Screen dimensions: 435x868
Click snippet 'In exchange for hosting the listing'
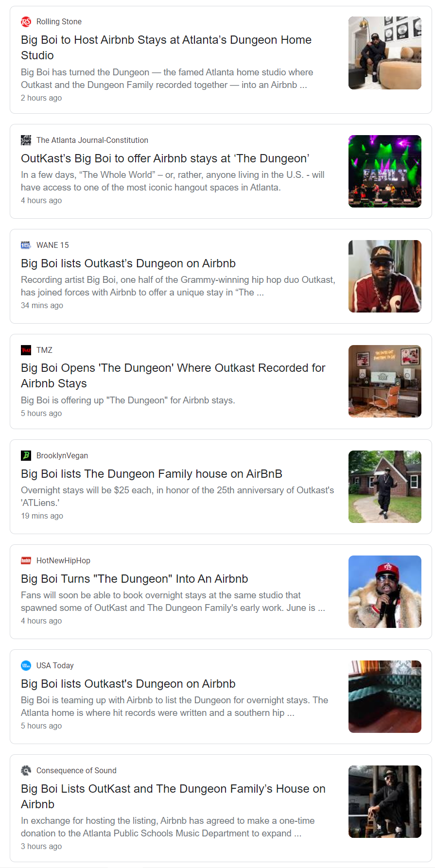tap(168, 827)
